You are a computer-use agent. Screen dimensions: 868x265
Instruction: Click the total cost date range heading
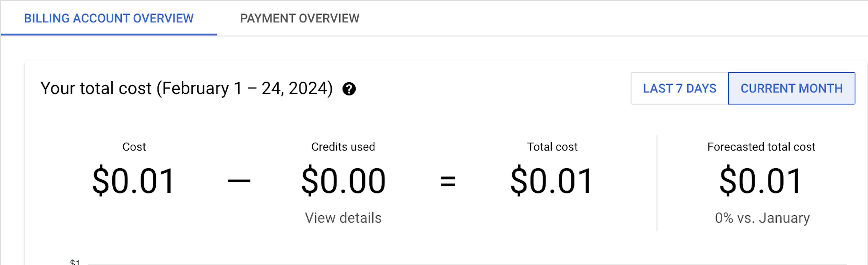click(186, 88)
